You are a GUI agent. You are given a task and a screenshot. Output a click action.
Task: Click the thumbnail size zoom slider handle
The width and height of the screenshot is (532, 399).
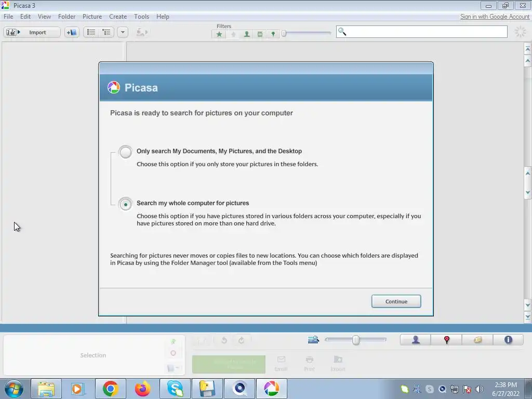click(x=355, y=340)
